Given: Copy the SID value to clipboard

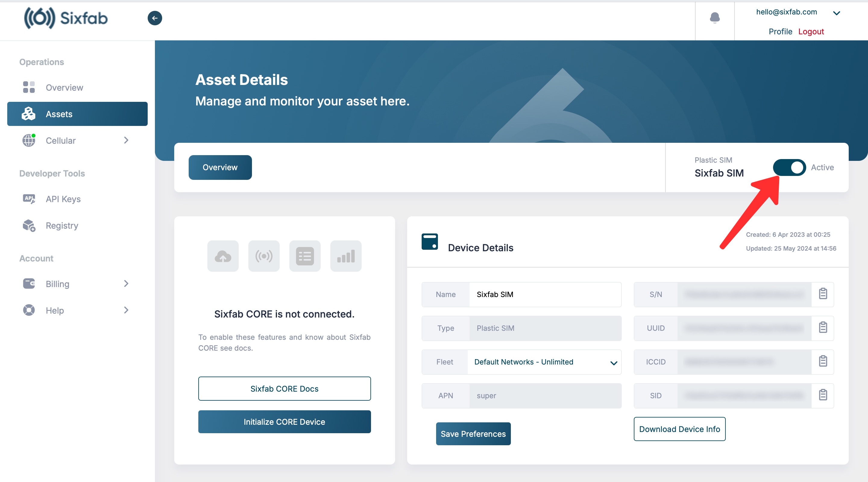Looking at the screenshot, I should point(823,395).
